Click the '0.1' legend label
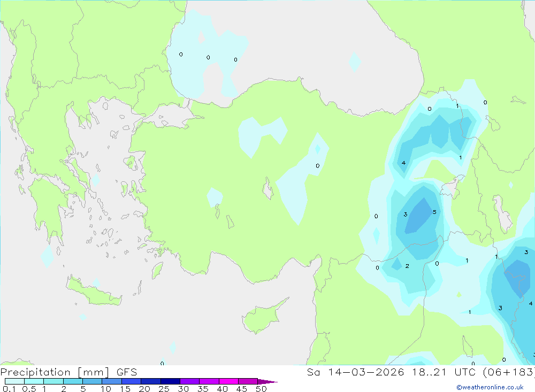 pos(9,389)
